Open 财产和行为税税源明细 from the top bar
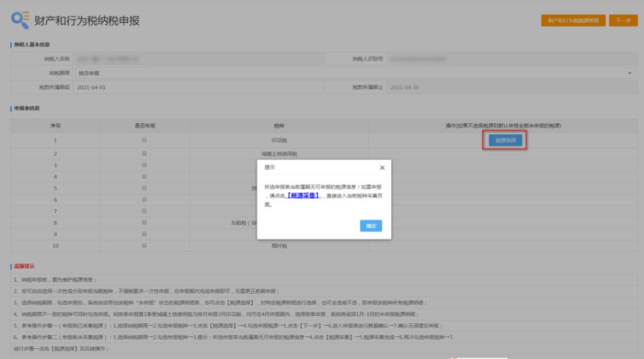The height and width of the screenshot is (359, 644). point(573,20)
